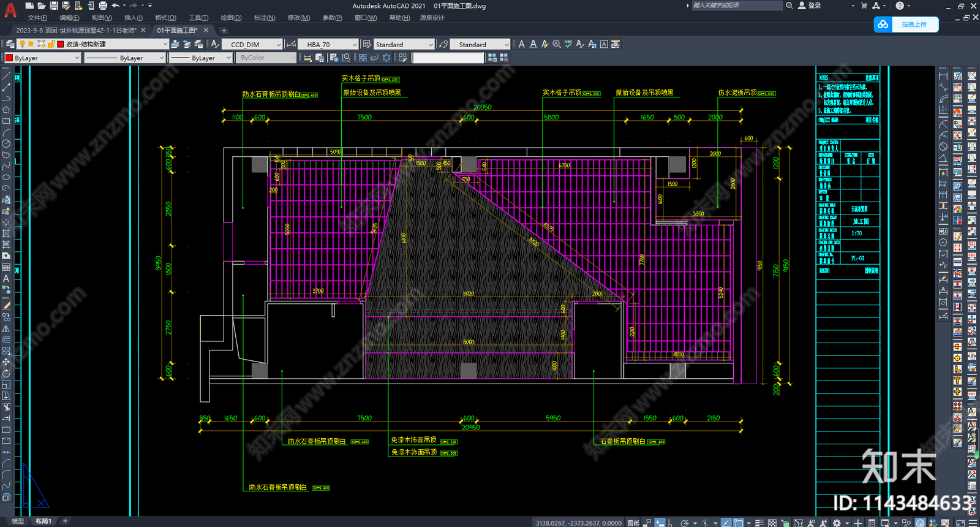Click the keyword search input field

737,6
